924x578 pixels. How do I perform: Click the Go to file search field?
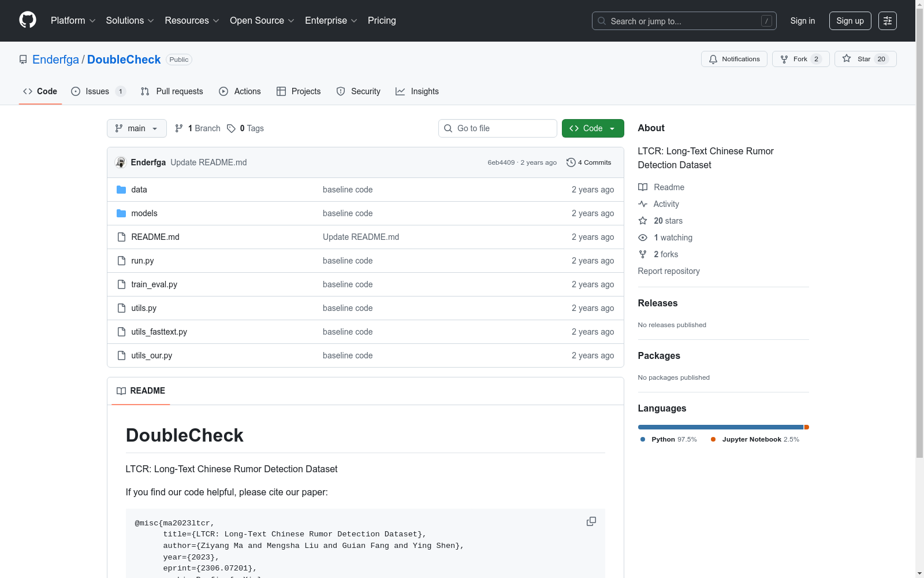tap(498, 128)
